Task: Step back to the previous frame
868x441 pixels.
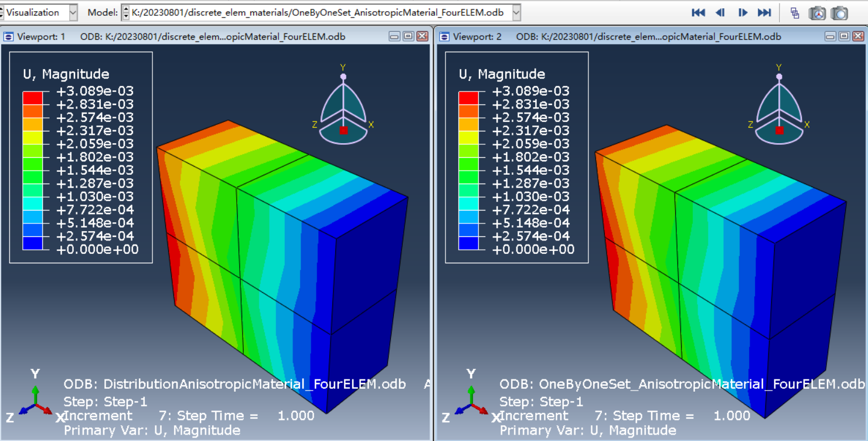Action: [x=720, y=12]
